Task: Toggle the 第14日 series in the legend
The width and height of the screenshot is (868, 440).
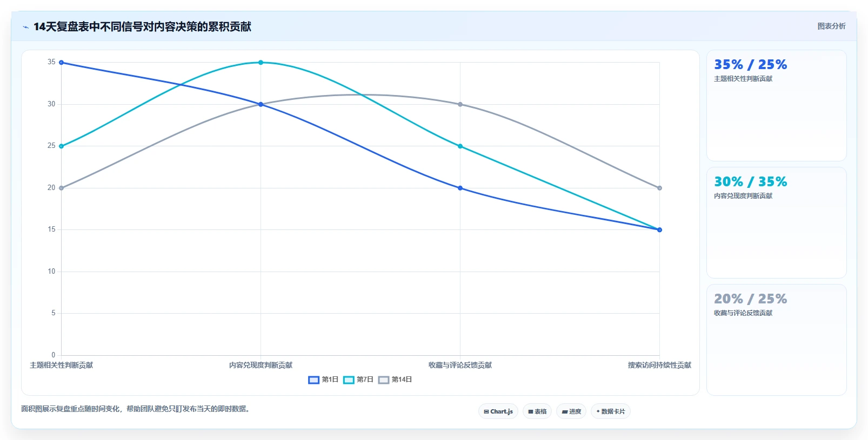Action: coord(395,380)
